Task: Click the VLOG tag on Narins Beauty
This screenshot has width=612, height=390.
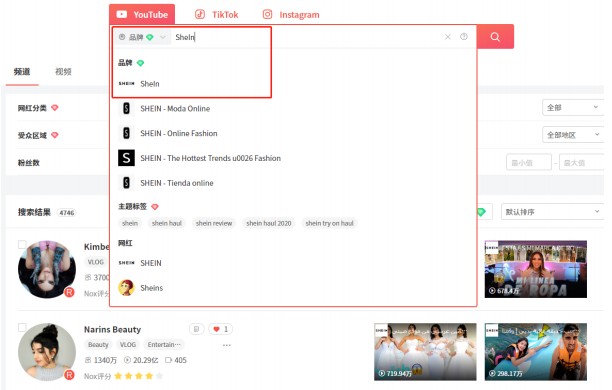Action: (128, 345)
